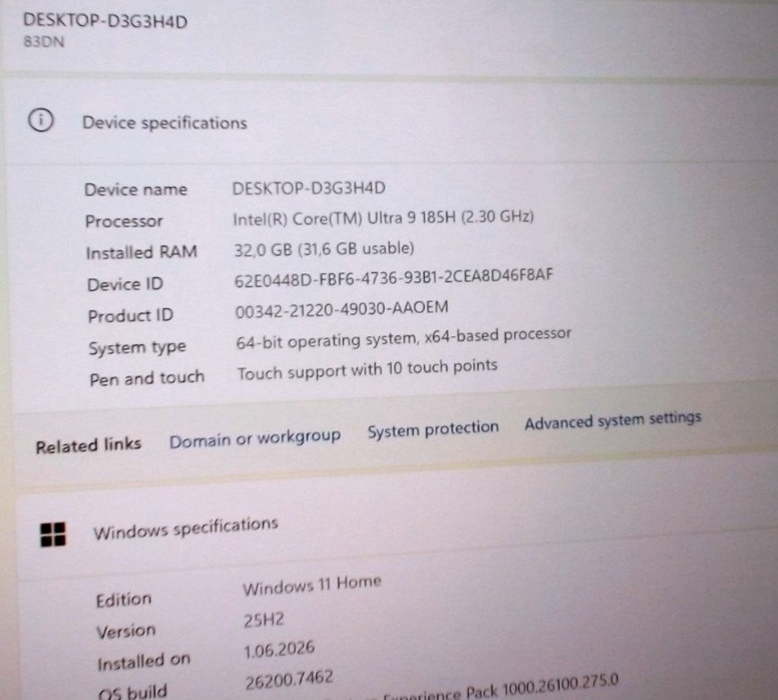778x700 pixels.
Task: Click the Device name label
Action: tap(136, 190)
